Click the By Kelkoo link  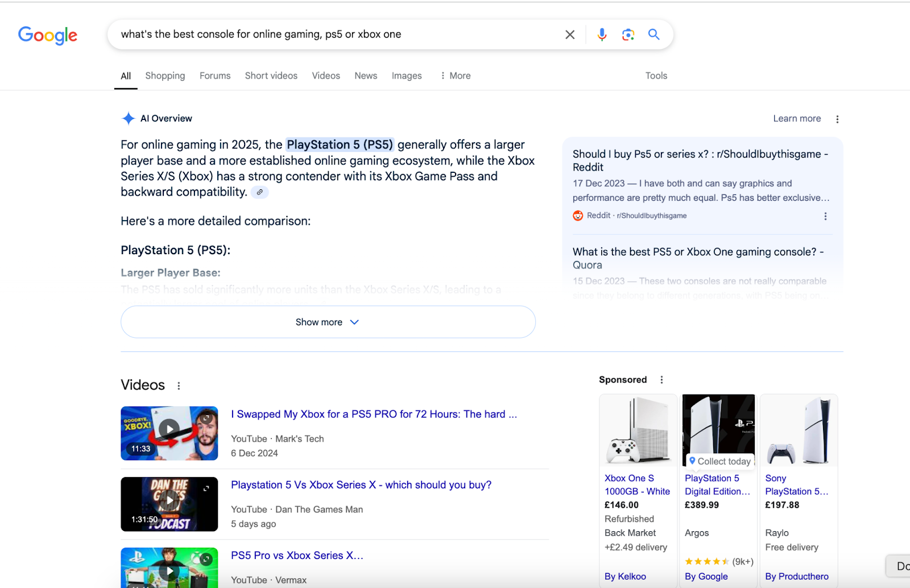click(x=625, y=576)
